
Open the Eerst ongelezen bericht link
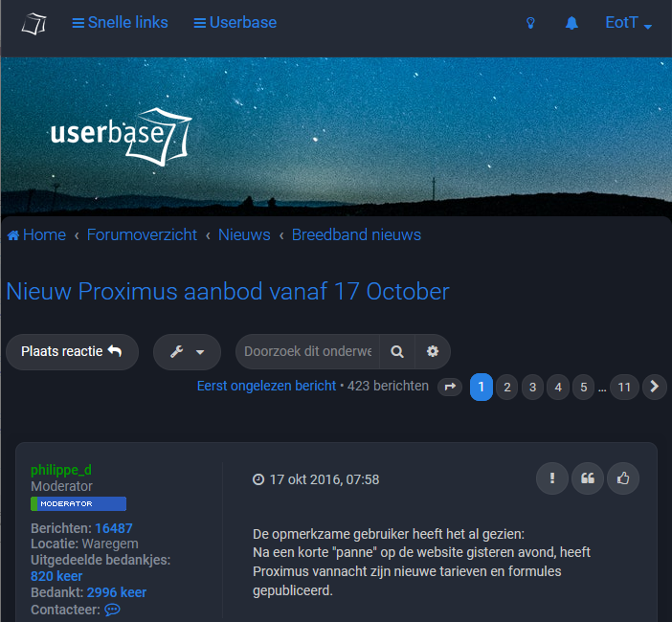pyautogui.click(x=266, y=386)
